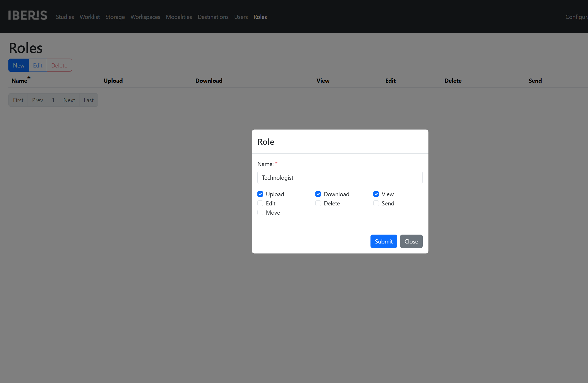Sort by the Send column header
The image size is (588, 383).
535,81
